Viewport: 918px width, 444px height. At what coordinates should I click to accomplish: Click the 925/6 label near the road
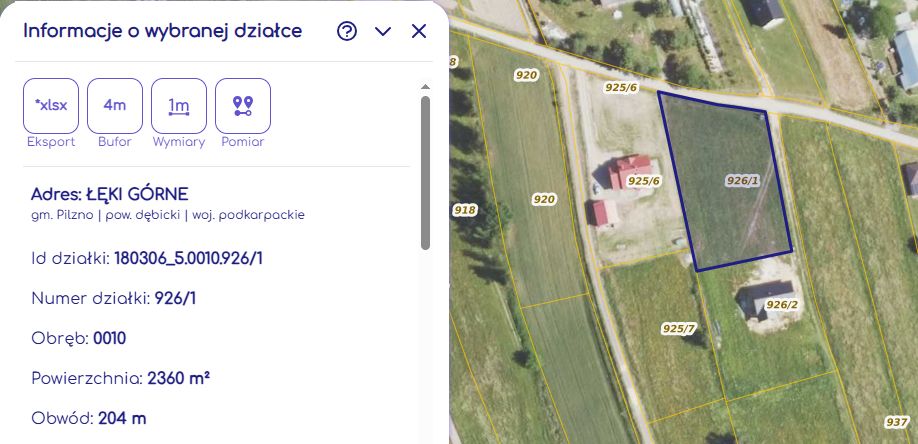click(621, 88)
